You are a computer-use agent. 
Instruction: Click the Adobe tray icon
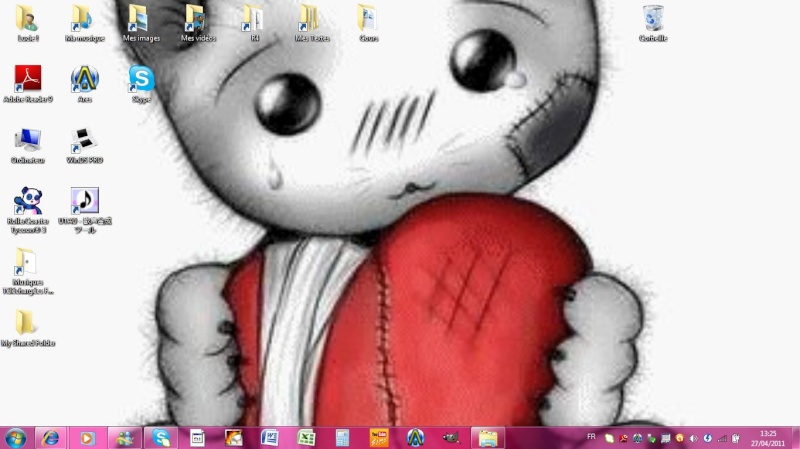click(x=623, y=438)
